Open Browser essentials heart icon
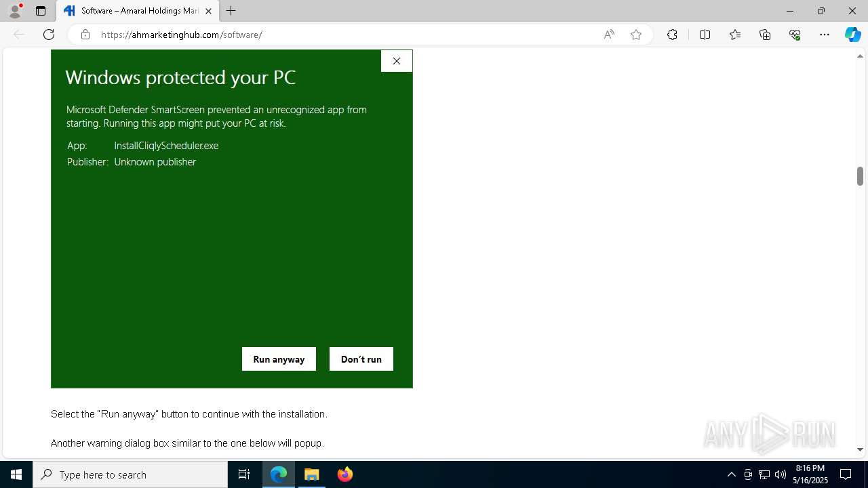The width and height of the screenshot is (868, 488). coord(795,35)
